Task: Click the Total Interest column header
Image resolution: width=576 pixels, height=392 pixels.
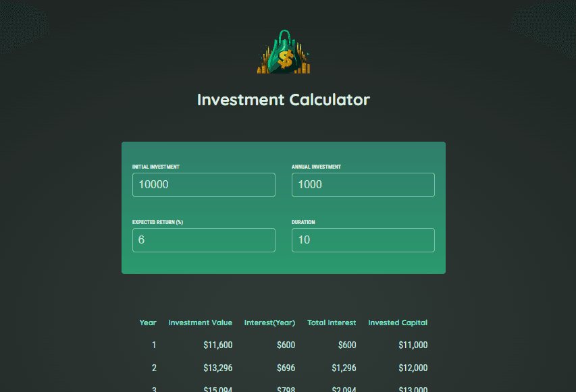Action: [x=332, y=323]
